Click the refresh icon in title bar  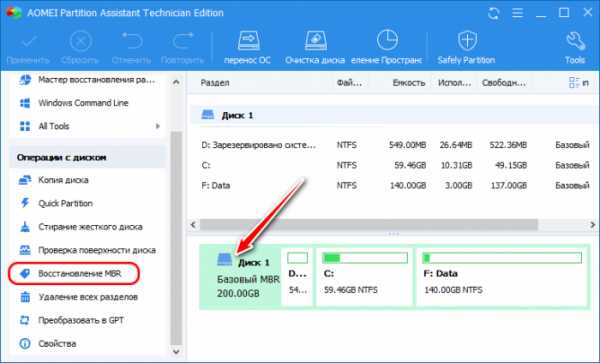[x=494, y=13]
